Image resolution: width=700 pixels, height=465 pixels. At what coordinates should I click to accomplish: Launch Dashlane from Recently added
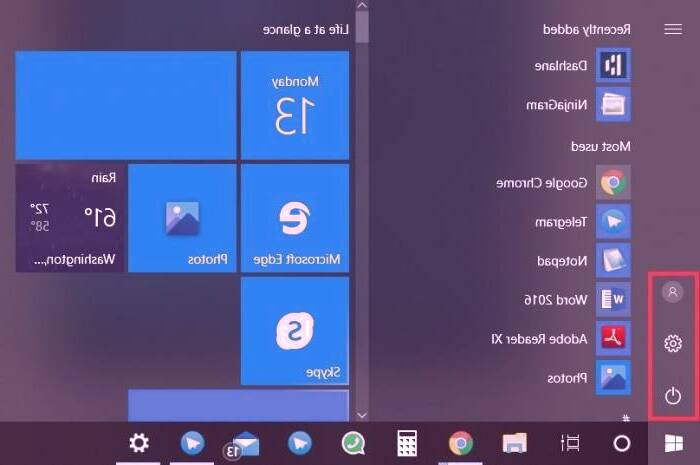click(x=583, y=66)
